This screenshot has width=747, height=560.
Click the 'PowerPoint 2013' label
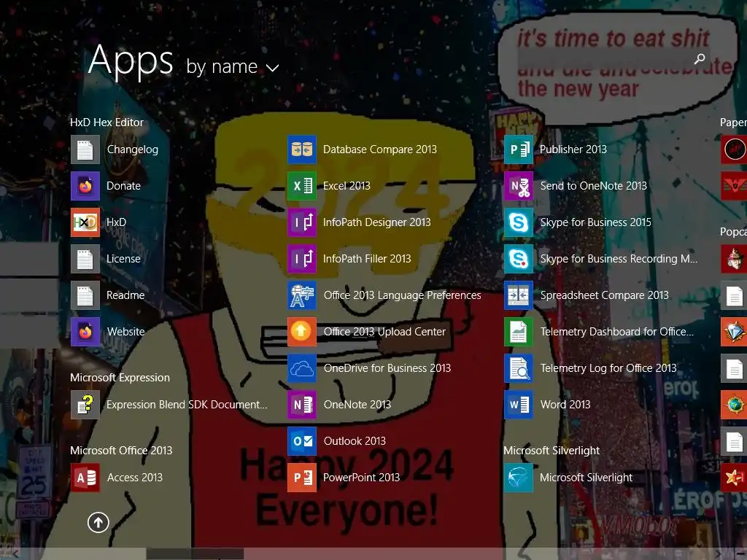[362, 478]
